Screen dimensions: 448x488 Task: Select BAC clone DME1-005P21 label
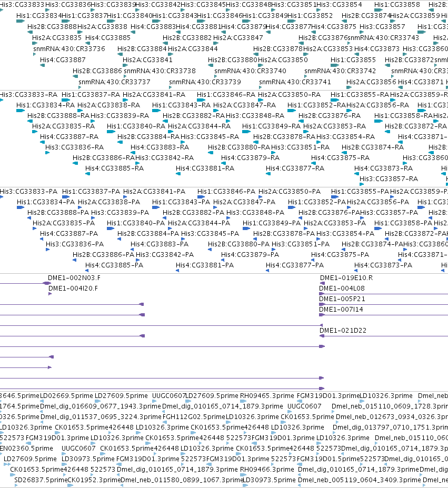point(342,299)
